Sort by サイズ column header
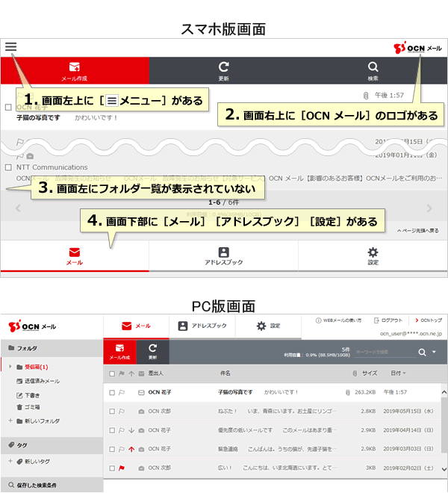The image size is (448, 493). point(370,373)
